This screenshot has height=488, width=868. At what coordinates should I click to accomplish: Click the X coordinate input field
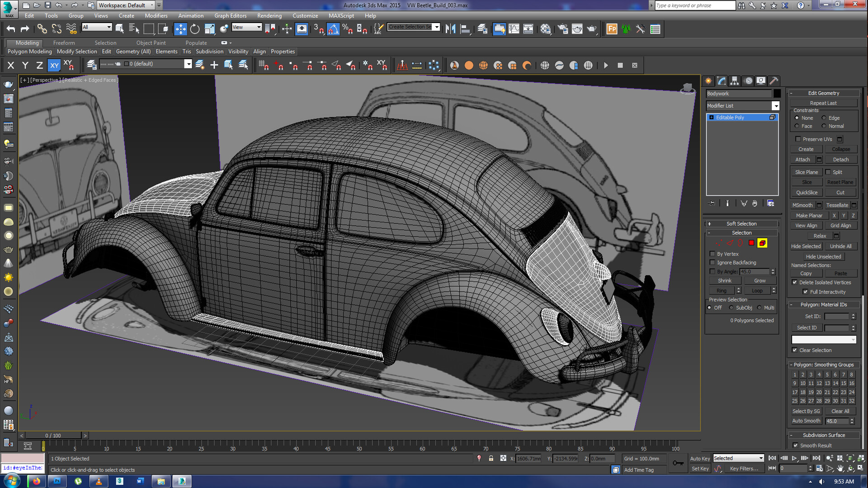[529, 458]
